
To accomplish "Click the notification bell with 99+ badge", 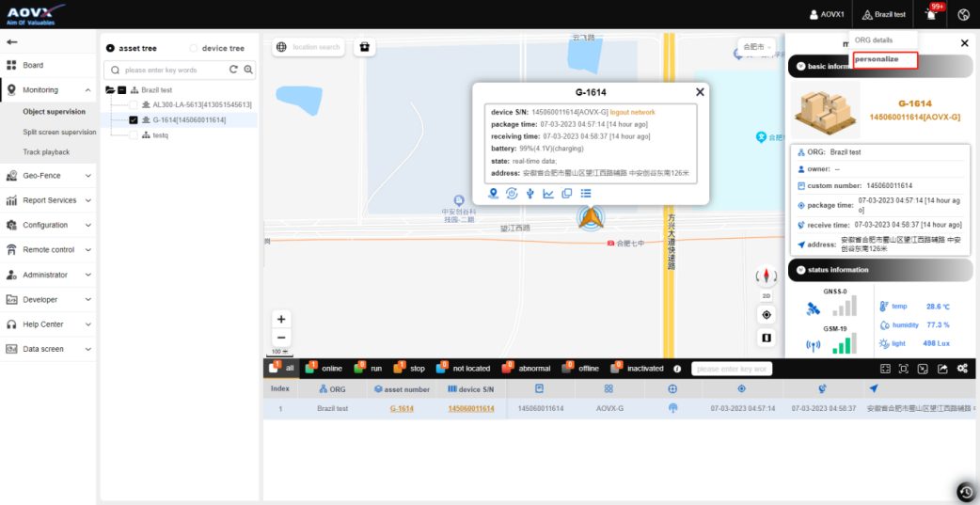I will click(932, 14).
